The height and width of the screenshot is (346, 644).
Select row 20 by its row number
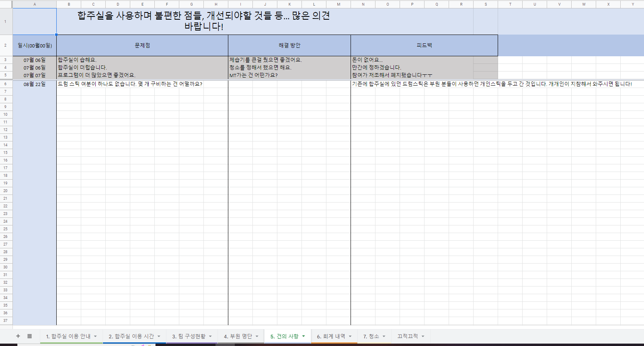click(6, 191)
